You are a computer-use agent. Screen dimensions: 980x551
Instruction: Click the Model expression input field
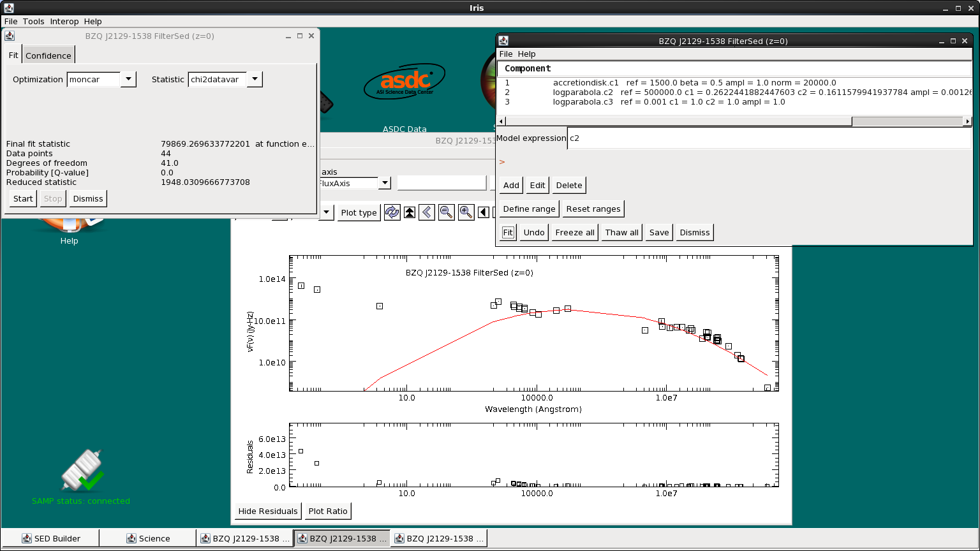[x=769, y=138]
